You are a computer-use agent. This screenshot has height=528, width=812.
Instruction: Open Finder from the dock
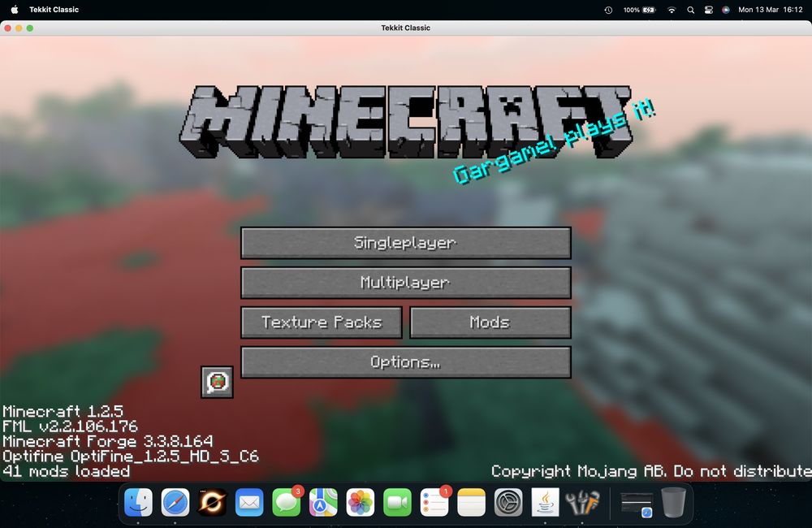tap(138, 502)
